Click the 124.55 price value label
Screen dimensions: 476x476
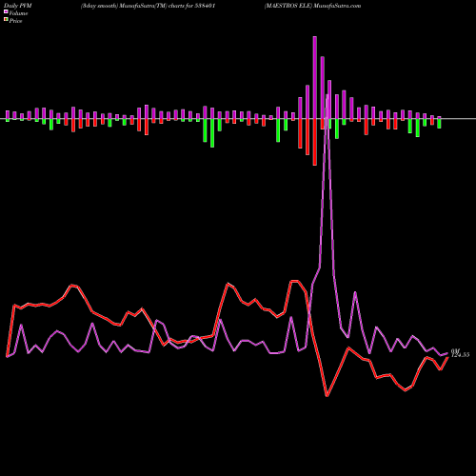(461, 355)
